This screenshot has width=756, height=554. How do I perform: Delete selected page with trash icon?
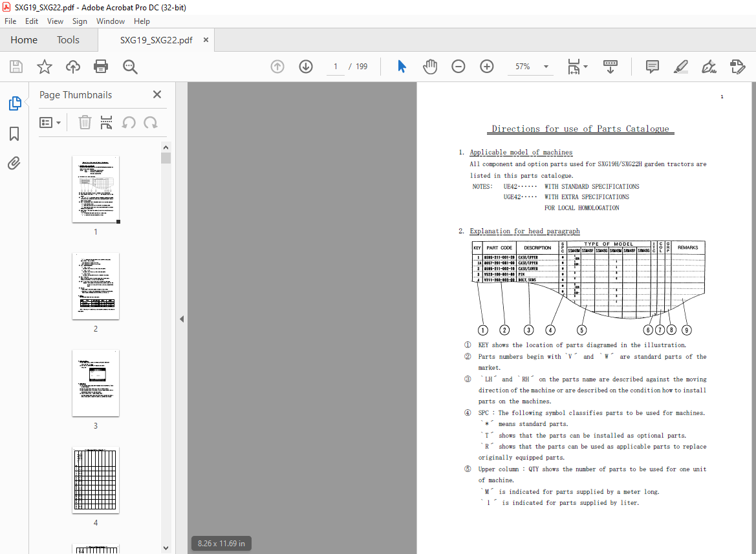tap(85, 122)
